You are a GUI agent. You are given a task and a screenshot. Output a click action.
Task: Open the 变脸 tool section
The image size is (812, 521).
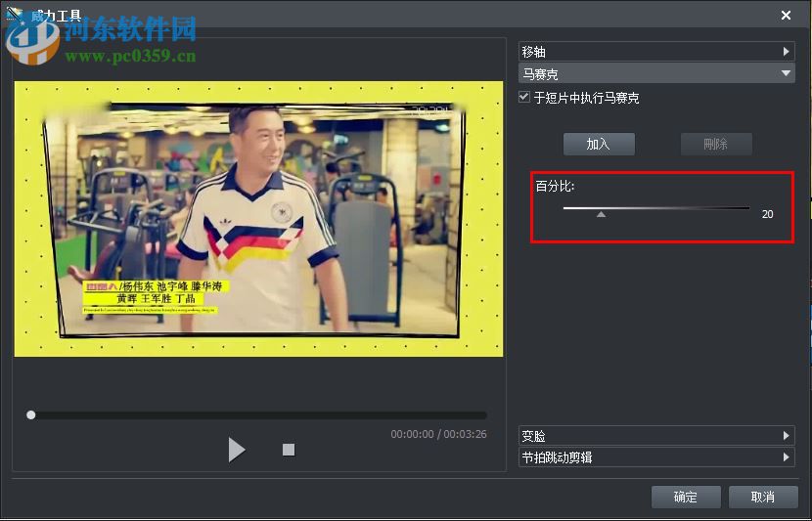click(x=656, y=436)
